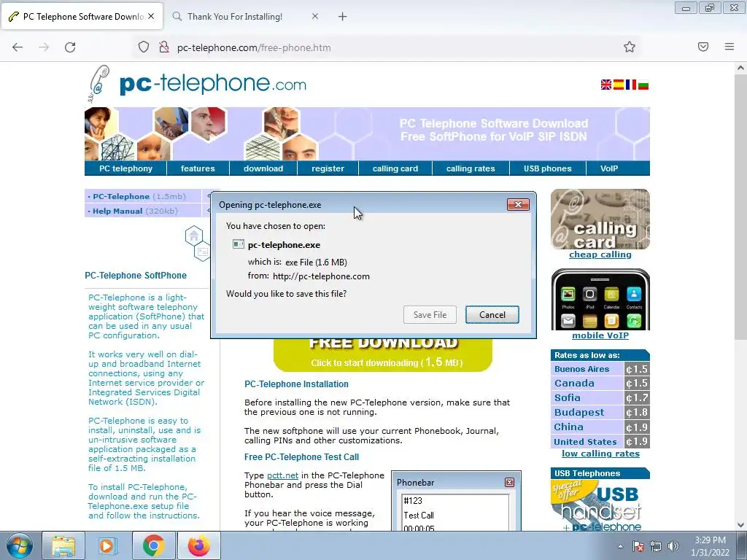Image resolution: width=747 pixels, height=560 pixels.
Task: Click the low calling rates link
Action: [x=600, y=454]
